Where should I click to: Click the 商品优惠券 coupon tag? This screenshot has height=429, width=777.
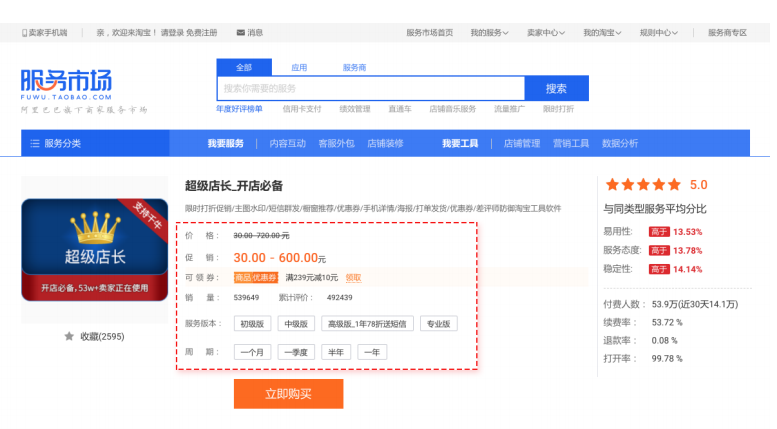(x=256, y=278)
